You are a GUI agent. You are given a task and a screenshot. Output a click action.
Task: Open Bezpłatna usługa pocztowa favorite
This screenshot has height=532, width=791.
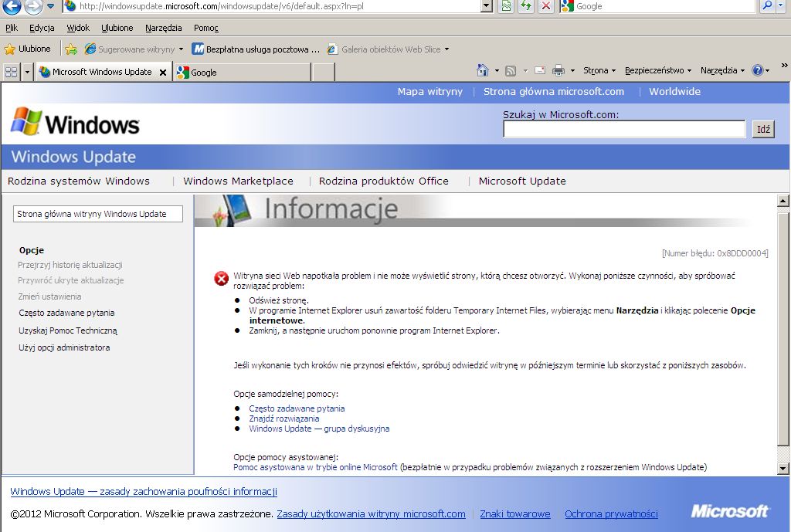[x=256, y=49]
